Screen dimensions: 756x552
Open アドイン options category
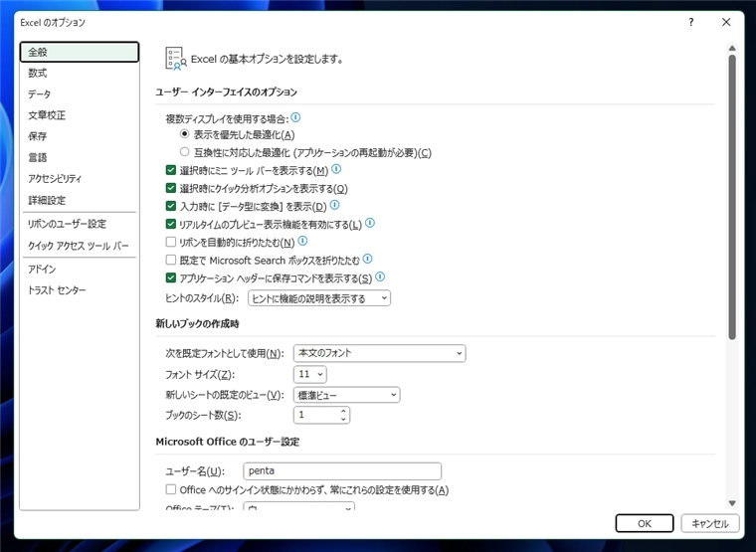coord(80,269)
